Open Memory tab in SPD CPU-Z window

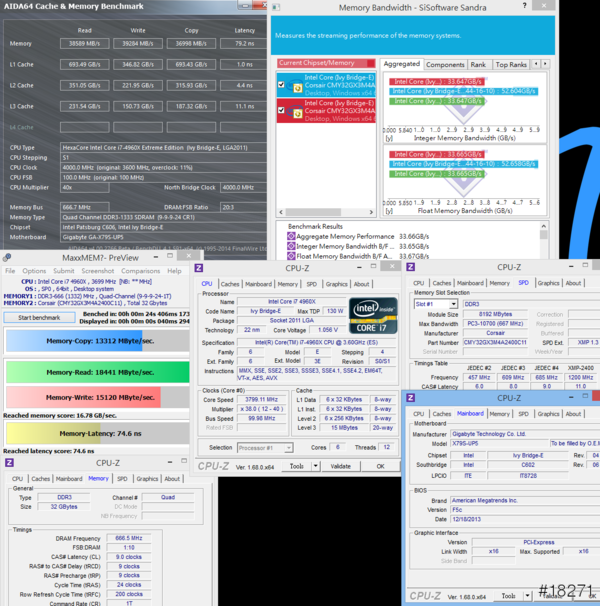click(499, 283)
